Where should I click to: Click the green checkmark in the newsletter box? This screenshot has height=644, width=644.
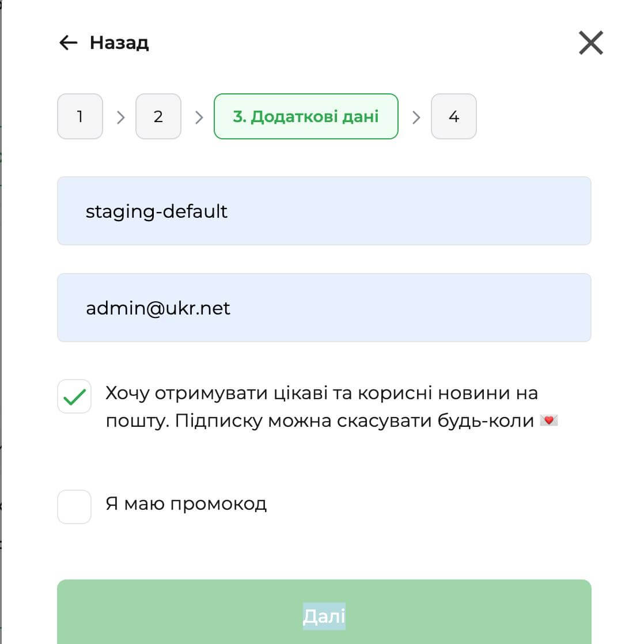74,397
